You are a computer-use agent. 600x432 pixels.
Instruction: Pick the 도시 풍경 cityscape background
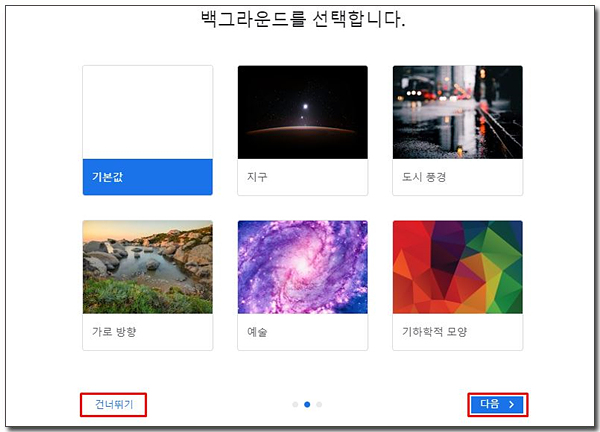click(458, 130)
